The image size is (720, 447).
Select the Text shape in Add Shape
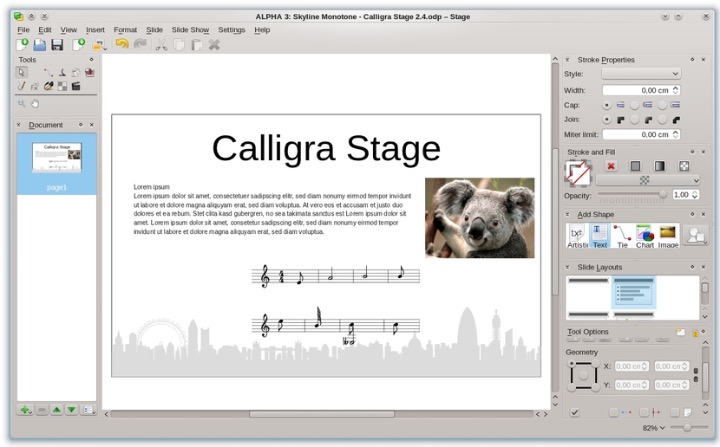tap(600, 235)
